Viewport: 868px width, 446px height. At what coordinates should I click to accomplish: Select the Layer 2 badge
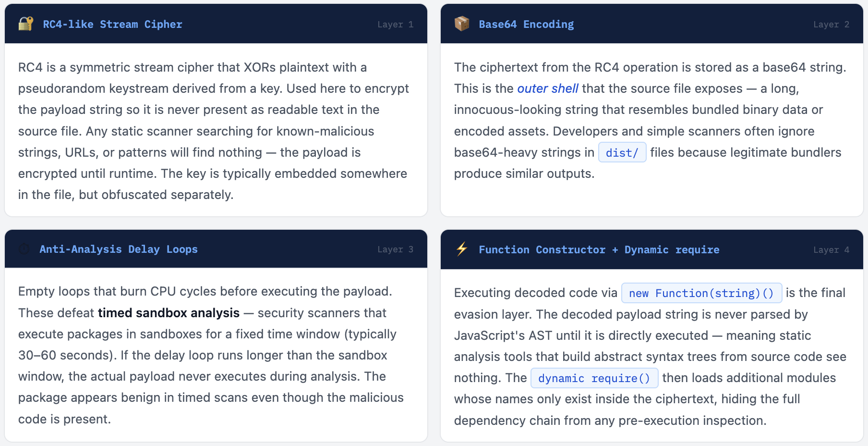(x=831, y=25)
